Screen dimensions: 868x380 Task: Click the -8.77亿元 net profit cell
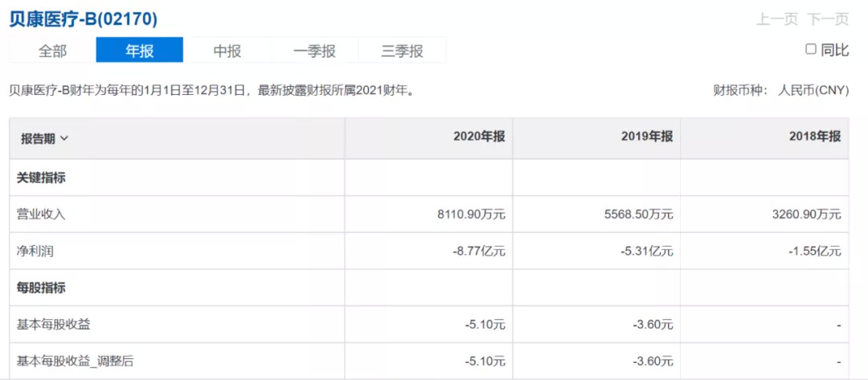click(479, 251)
